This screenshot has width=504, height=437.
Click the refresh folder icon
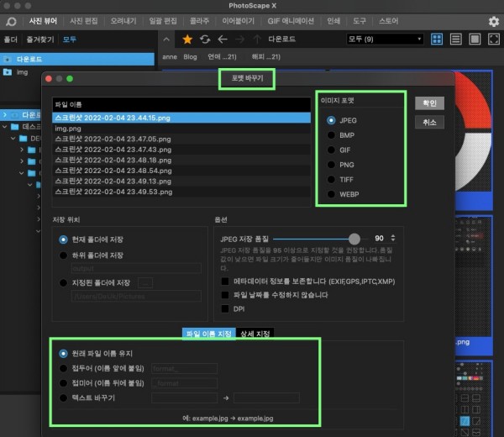click(x=204, y=39)
